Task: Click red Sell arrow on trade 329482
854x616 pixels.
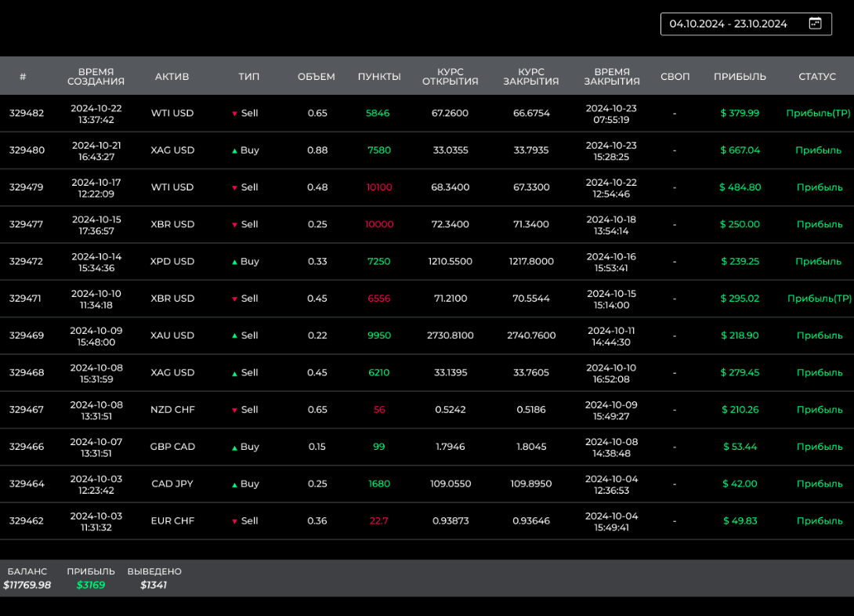Action: coord(234,114)
